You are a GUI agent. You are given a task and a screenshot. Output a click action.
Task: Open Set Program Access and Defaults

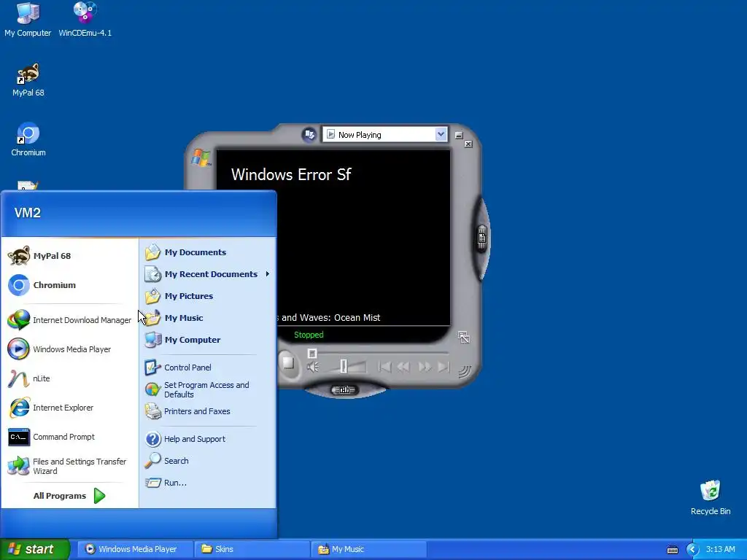point(207,389)
